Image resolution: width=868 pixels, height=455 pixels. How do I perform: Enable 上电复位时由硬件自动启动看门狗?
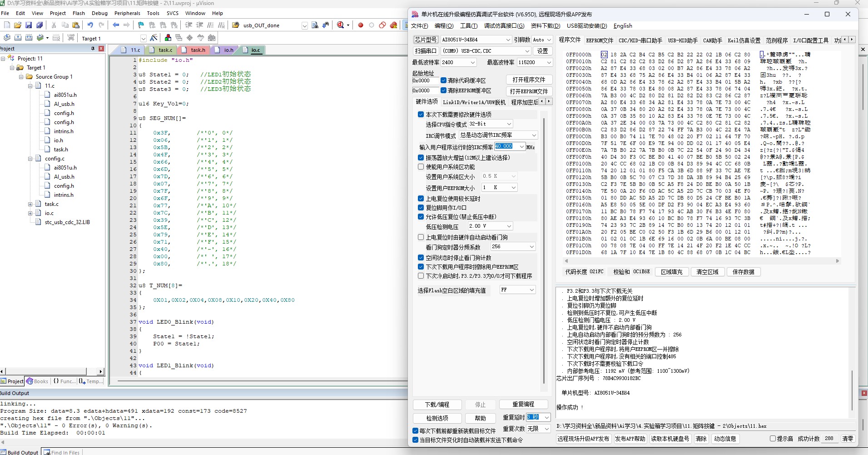(421, 237)
